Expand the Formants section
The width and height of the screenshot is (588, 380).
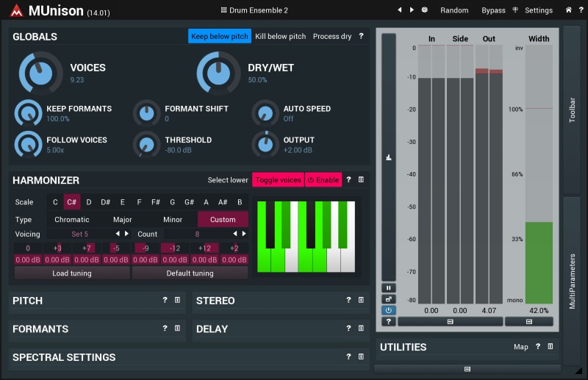coord(40,329)
